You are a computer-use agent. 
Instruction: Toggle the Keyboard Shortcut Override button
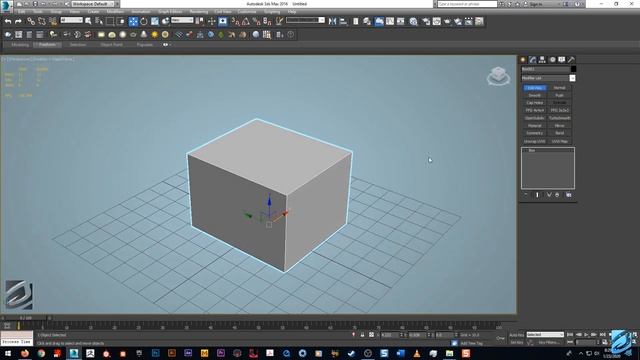222,21
